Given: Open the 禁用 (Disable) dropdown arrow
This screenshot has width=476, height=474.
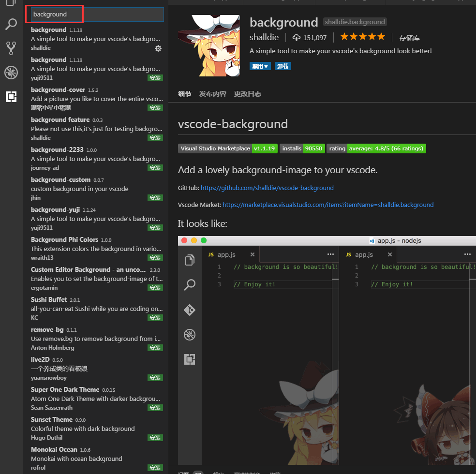Looking at the screenshot, I should point(267,66).
